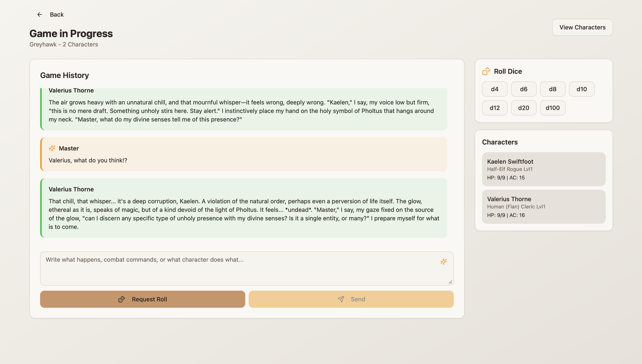Click the dice icon on Request Roll
Viewport: 642px width, 364px height.
click(121, 299)
